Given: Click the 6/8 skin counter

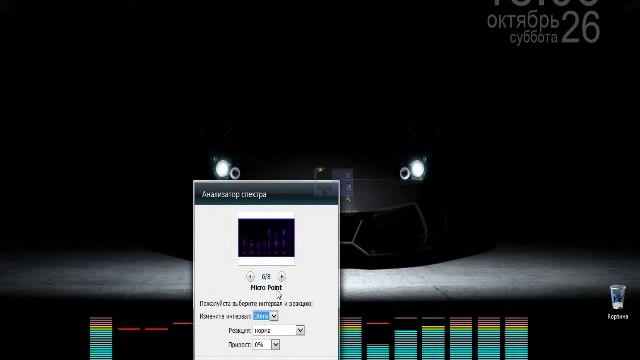Looking at the screenshot, I should point(266,276).
